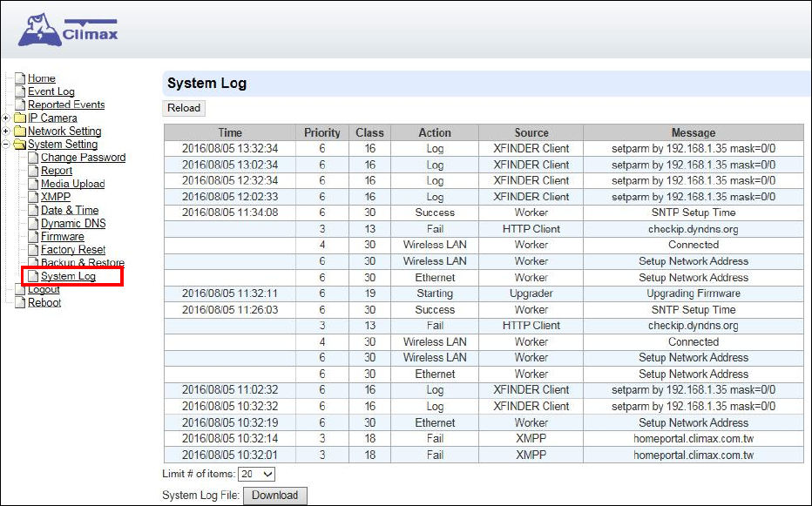Click the Time column header
812x506 pixels.
(230, 132)
